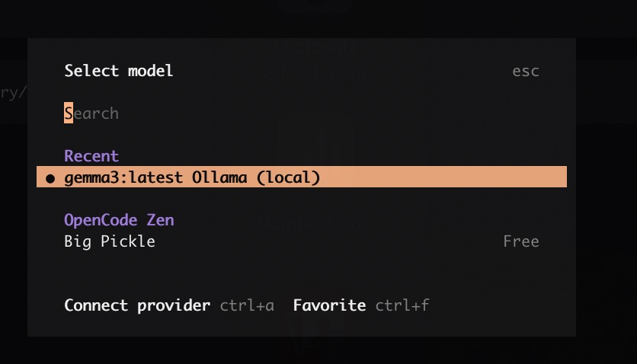Viewport: 637px width, 364px height.
Task: Click dimmed background below the dialog
Action: click(x=305, y=350)
